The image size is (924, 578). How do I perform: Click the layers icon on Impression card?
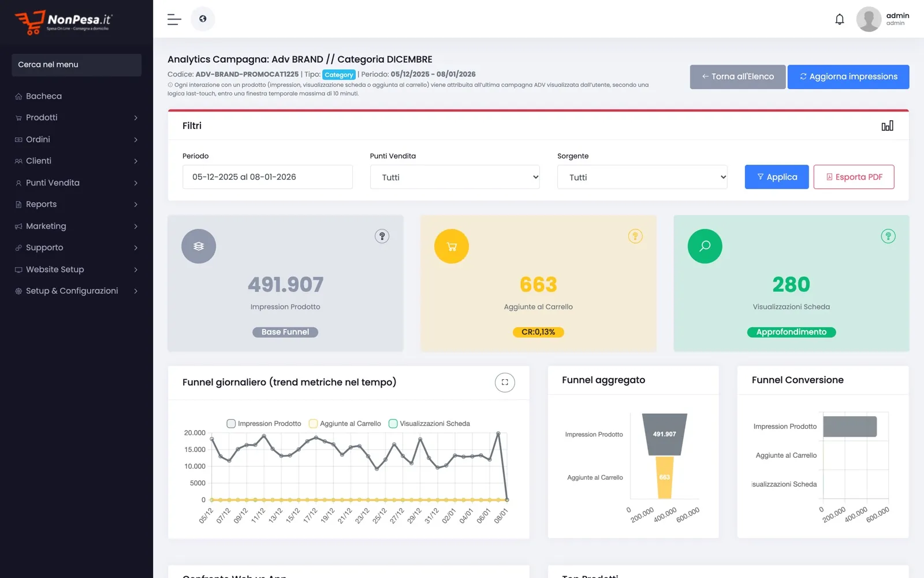[x=199, y=246]
